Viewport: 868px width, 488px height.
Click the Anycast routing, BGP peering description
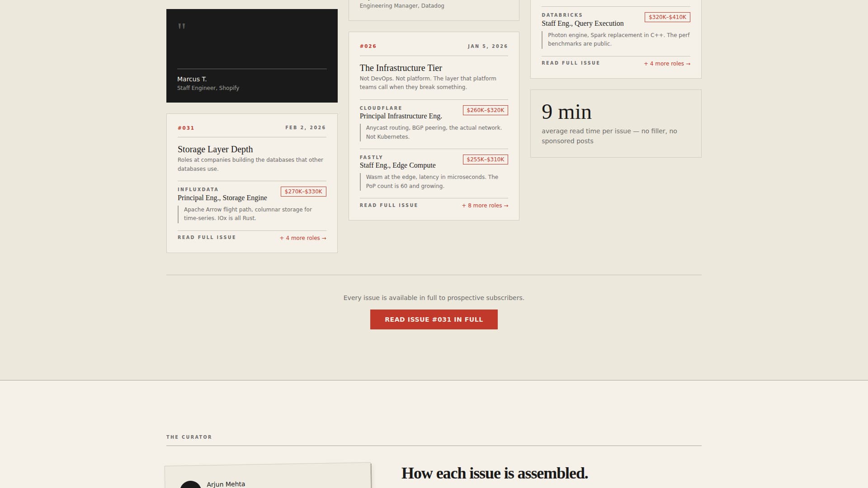(434, 132)
